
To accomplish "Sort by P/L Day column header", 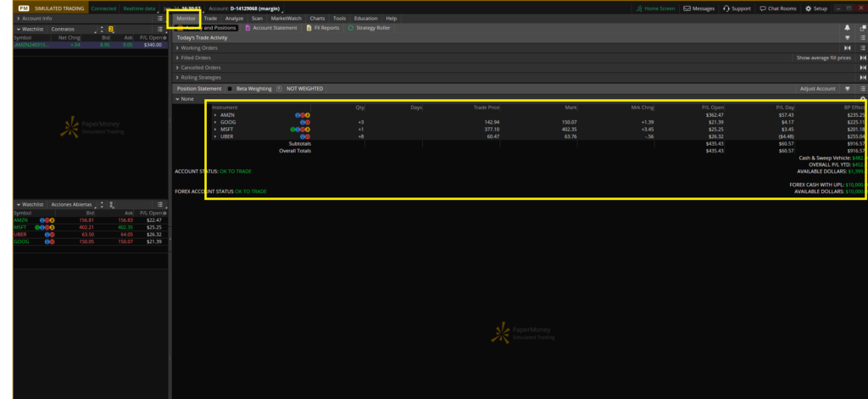I will (x=785, y=108).
